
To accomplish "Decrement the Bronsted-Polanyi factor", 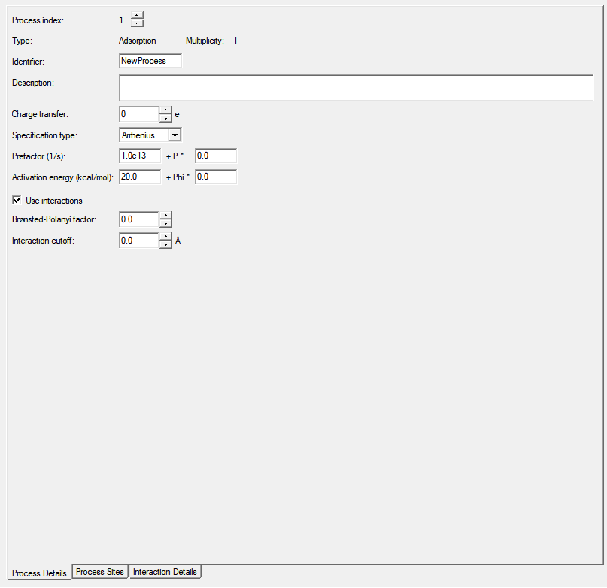I will [165, 224].
